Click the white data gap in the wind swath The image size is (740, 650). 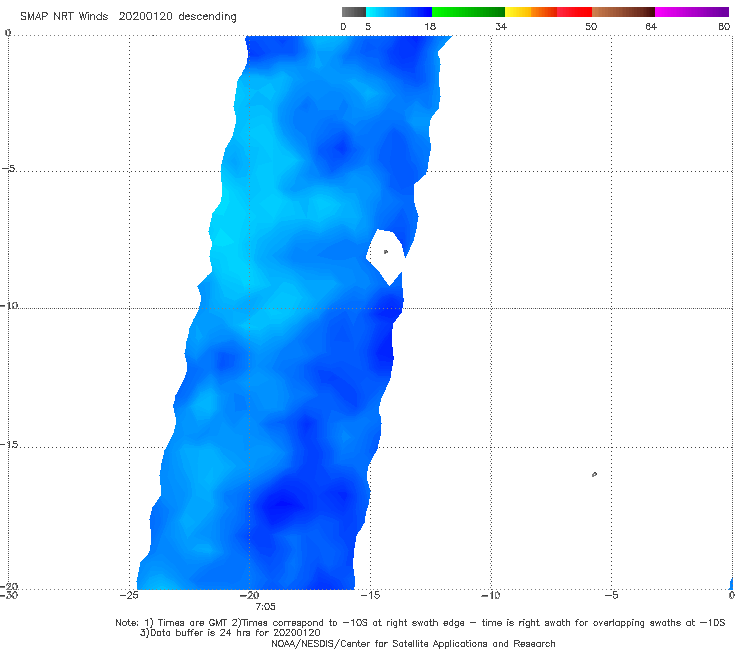pyautogui.click(x=386, y=257)
